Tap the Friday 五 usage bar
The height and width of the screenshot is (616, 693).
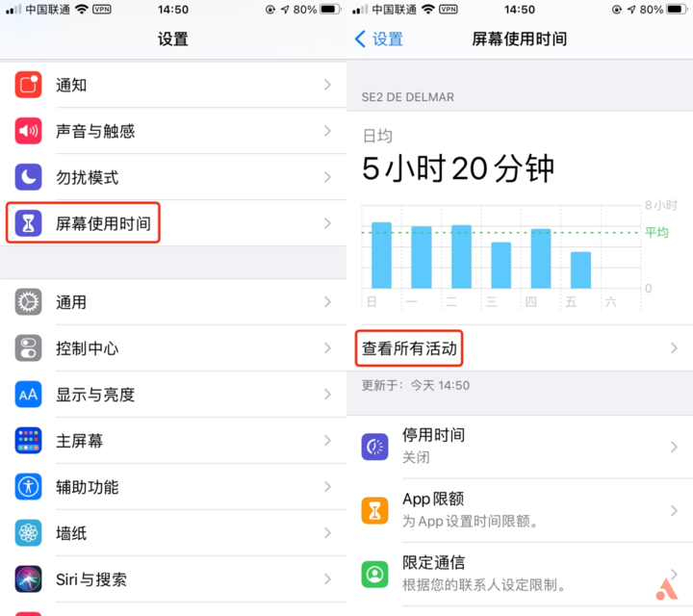(x=580, y=270)
